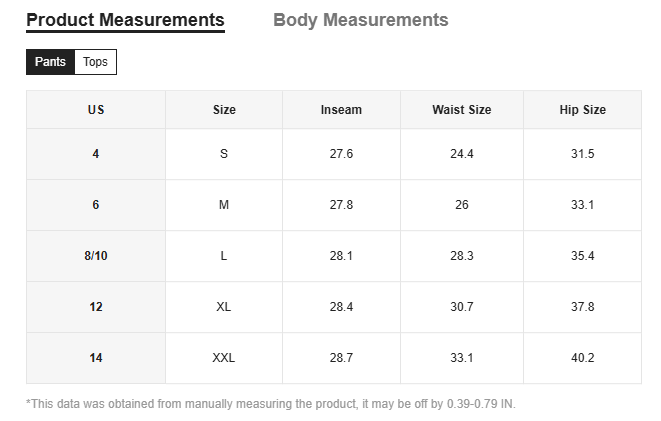Select the US size 6 row label
This screenshot has height=421, width=661.
point(96,205)
